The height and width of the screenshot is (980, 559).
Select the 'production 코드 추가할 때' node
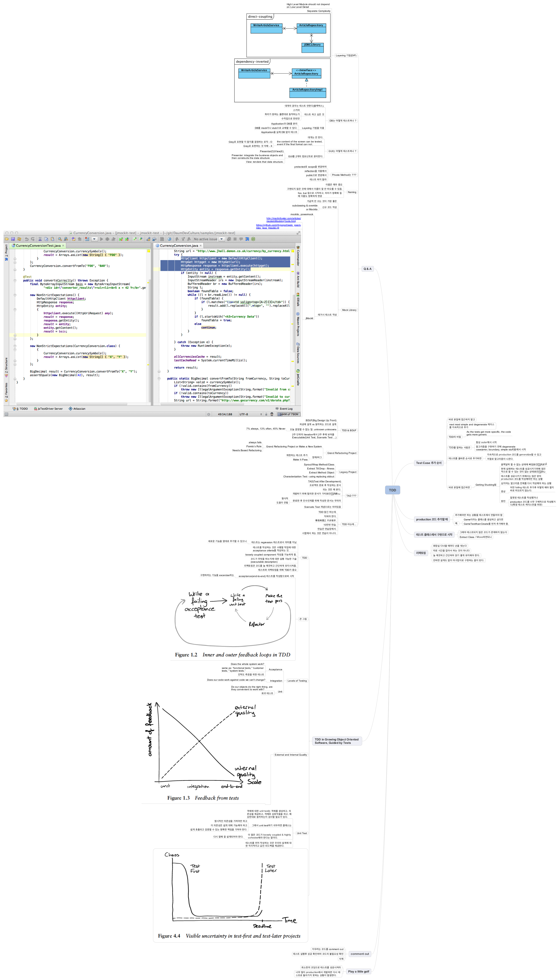pos(432,519)
